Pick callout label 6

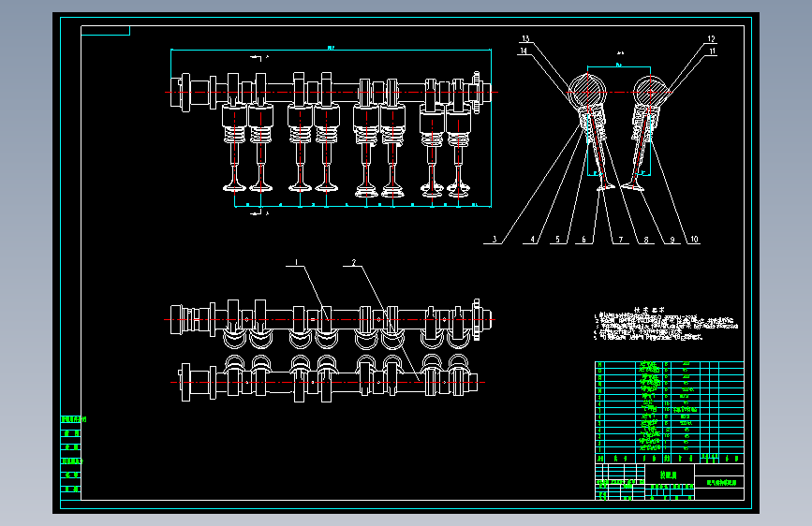583,240
